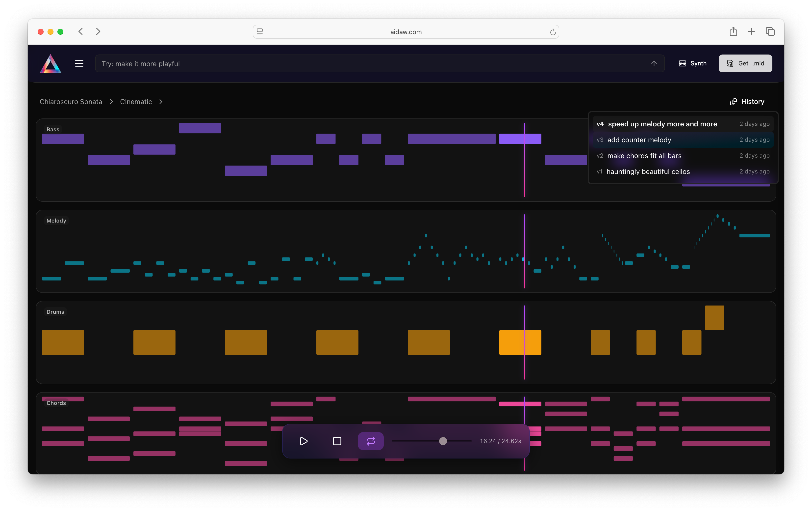The height and width of the screenshot is (511, 812).
Task: Expand the chevron after Cinematic breadcrumb
Action: 161,102
